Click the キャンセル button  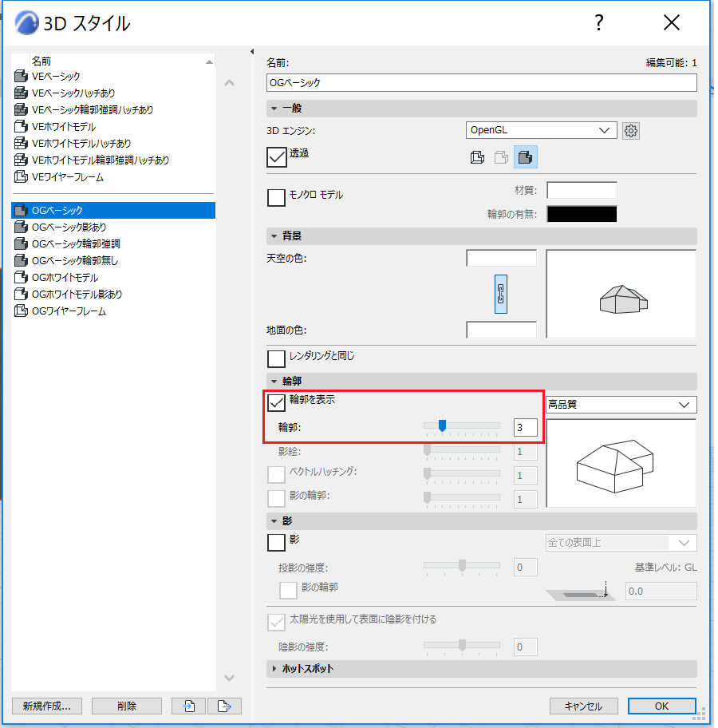[x=583, y=706]
